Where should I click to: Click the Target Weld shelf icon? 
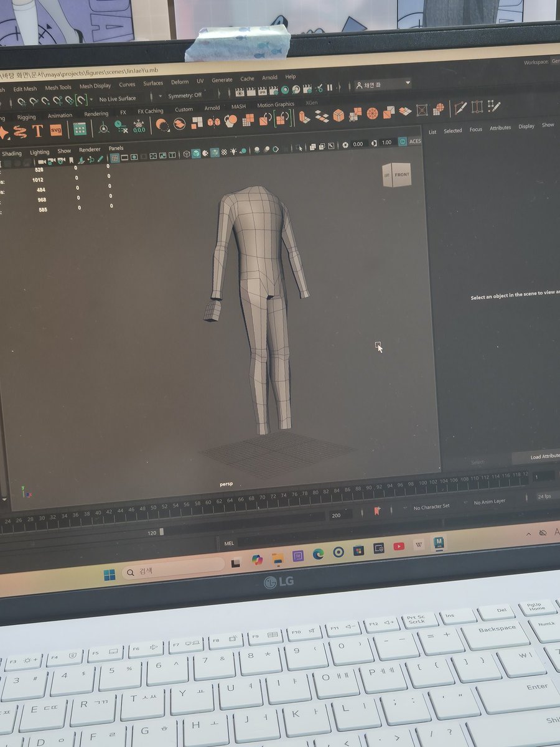pyautogui.click(x=477, y=107)
